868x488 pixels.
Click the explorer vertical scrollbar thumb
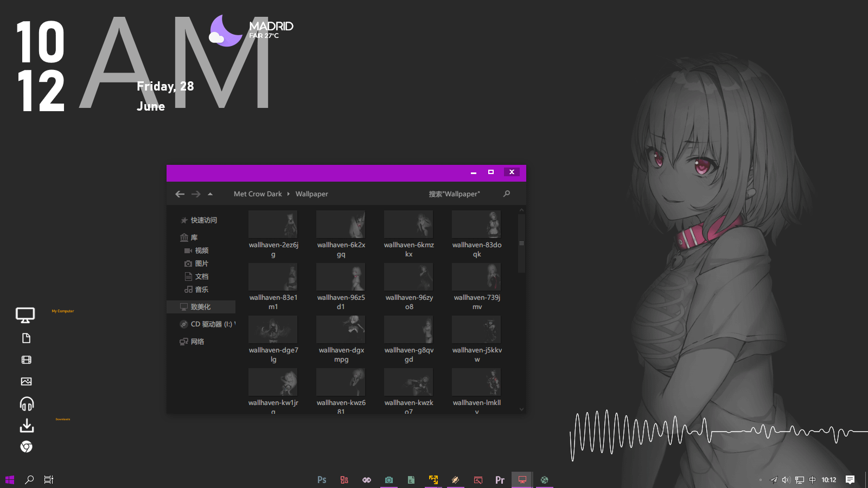pyautogui.click(x=521, y=243)
